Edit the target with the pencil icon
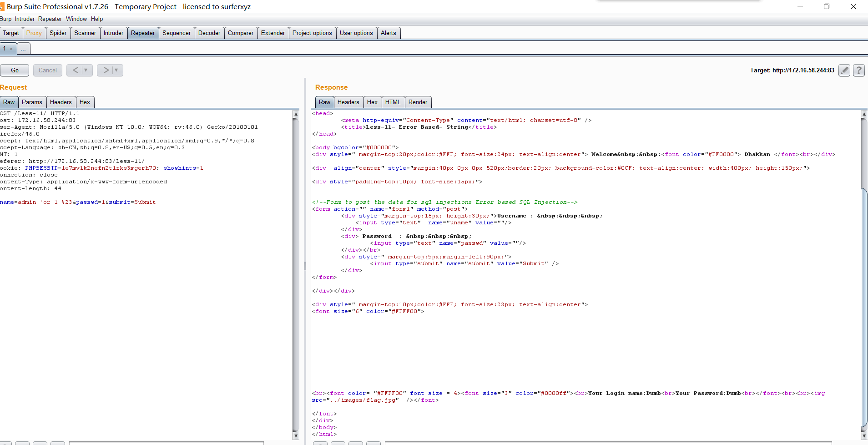Viewport: 868px width, 445px height. coord(844,70)
